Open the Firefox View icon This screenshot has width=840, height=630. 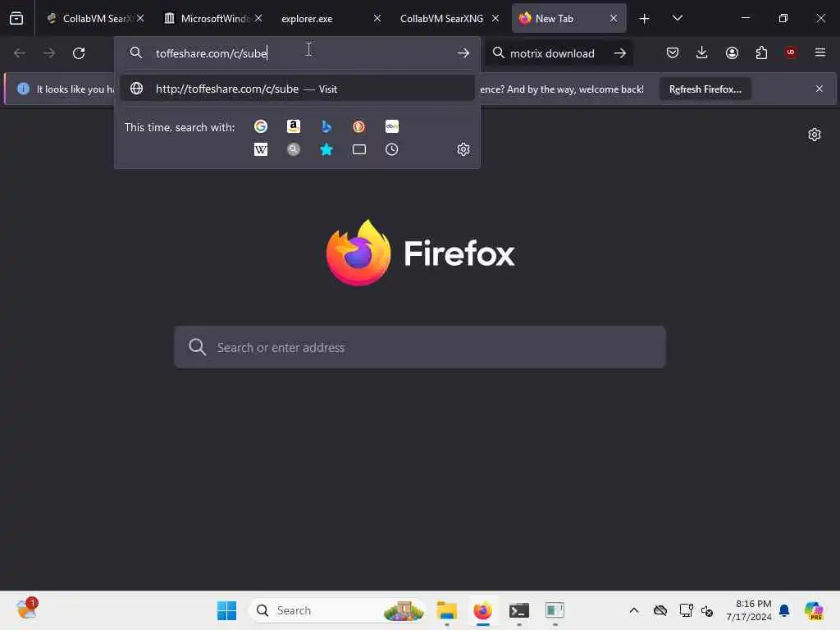click(x=16, y=19)
